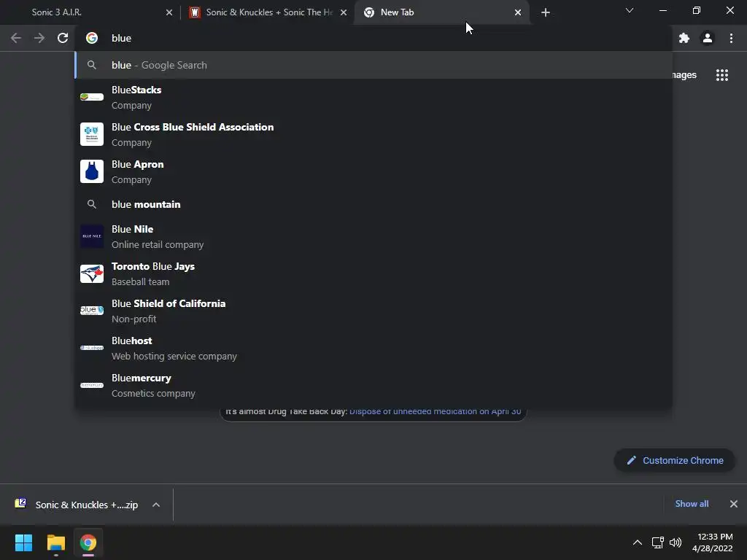The height and width of the screenshot is (560, 747).
Task: Open the network status tray icon
Action: 658,542
